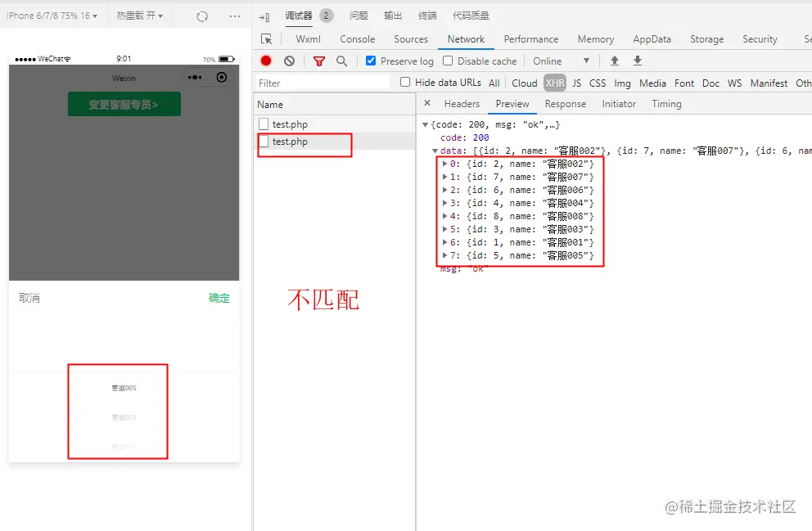Select the 客服005 option in the picker
This screenshot has height=531, width=812.
coord(124,388)
